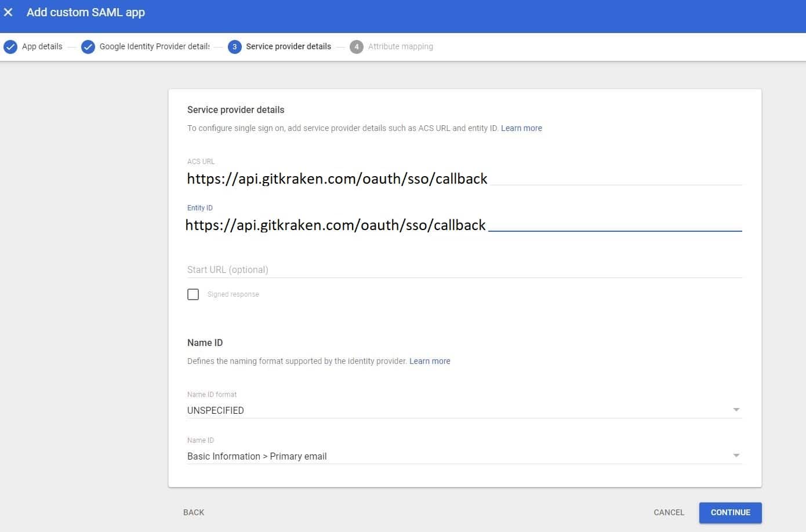Click the UNSPECIFIED value text
806x532 pixels.
(216, 410)
